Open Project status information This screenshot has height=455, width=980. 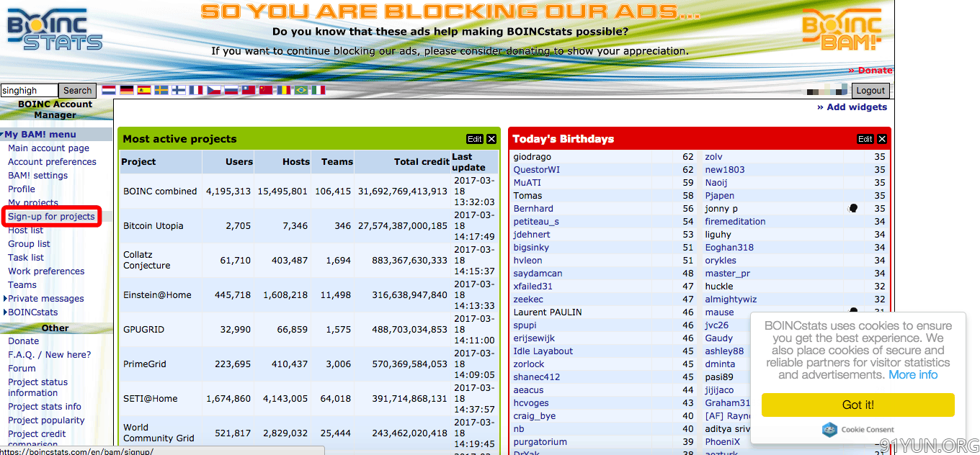(x=37, y=387)
